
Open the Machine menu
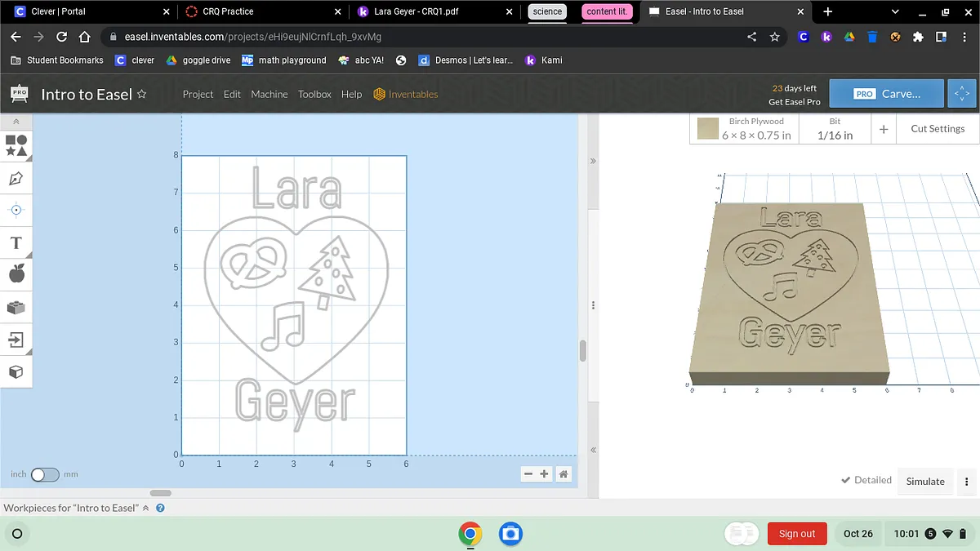[x=269, y=94]
